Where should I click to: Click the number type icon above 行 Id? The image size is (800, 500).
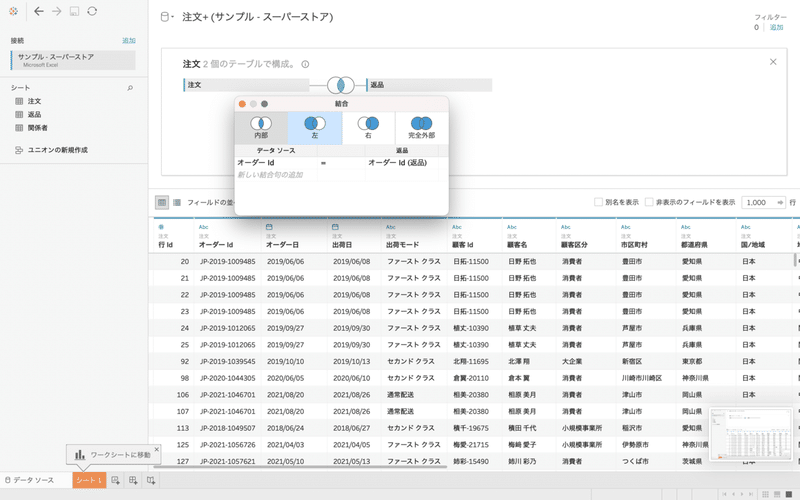pos(161,227)
